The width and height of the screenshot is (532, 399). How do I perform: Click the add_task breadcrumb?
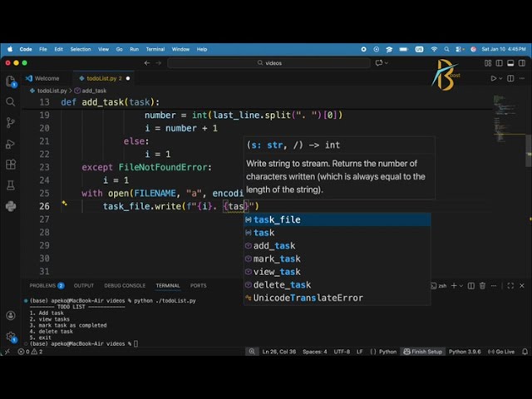click(x=91, y=91)
